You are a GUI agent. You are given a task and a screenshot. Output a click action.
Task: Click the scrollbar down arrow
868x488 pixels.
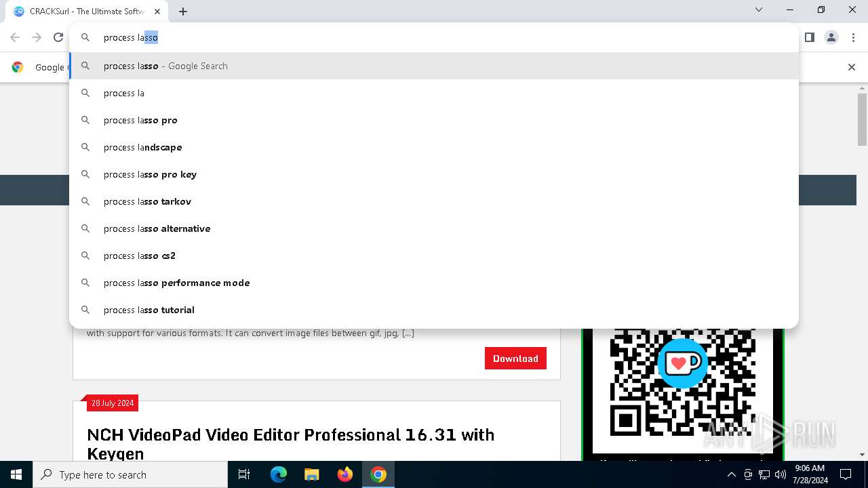point(862,455)
